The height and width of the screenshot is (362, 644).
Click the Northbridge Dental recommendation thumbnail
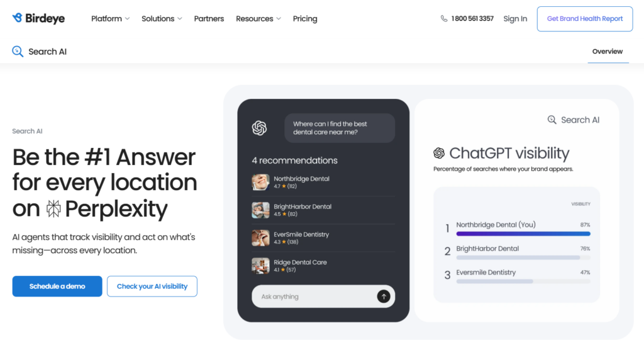260,182
